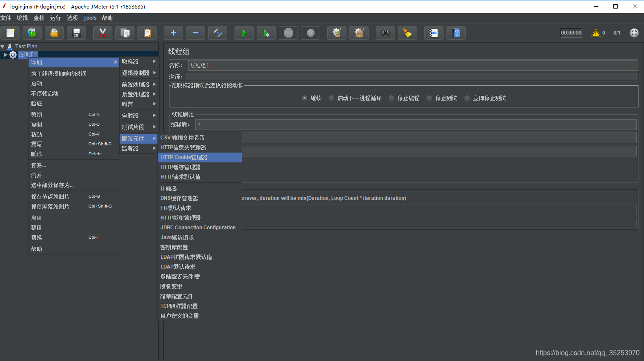Collapse all with the minus toolbar icon
The image size is (644, 361).
tap(196, 33)
